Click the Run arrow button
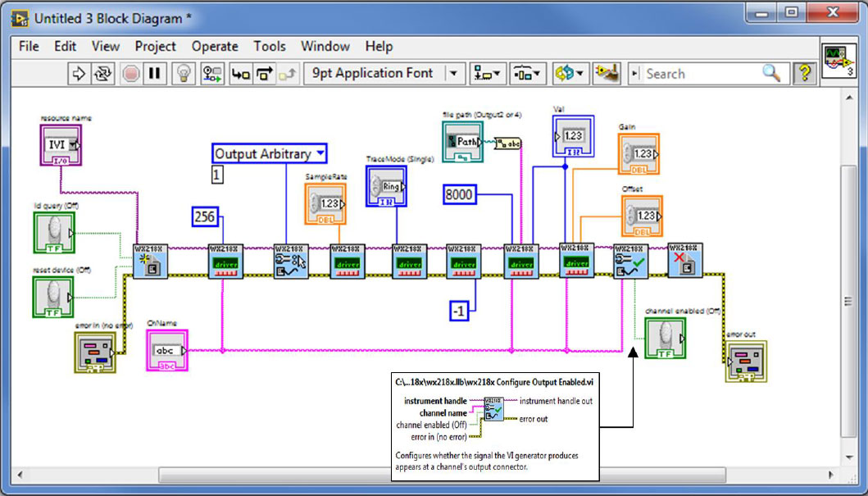Viewport: 868px width, 496px height. 80,74
